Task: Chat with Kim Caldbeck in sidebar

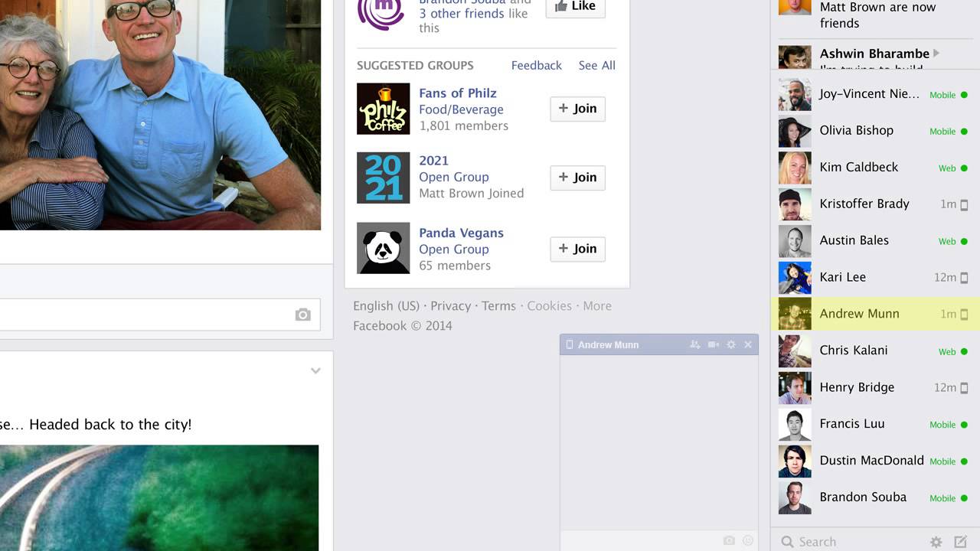Action: tap(875, 167)
